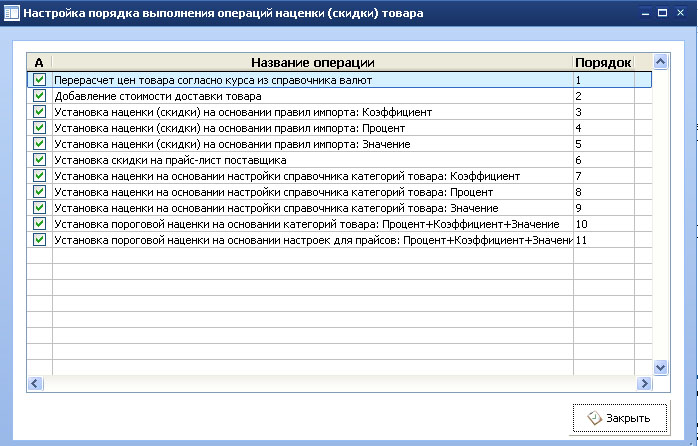Select 'Установка наценки (скидки)... импорта: Процент' text
This screenshot has height=446, width=698.
pos(230,128)
